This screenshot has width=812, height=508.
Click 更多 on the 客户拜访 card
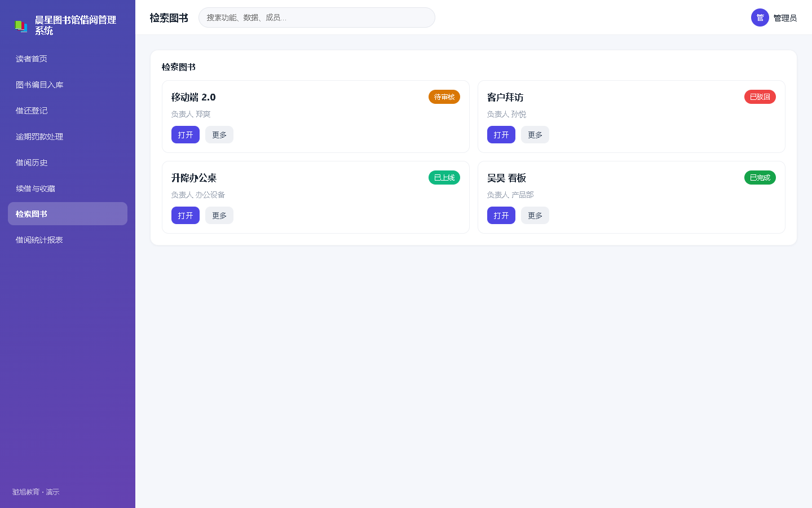[x=535, y=135]
